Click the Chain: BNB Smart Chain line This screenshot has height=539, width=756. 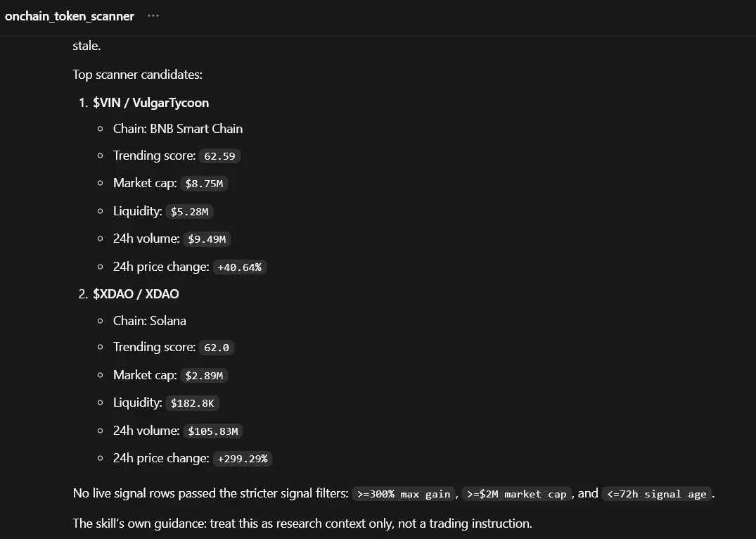tap(178, 129)
